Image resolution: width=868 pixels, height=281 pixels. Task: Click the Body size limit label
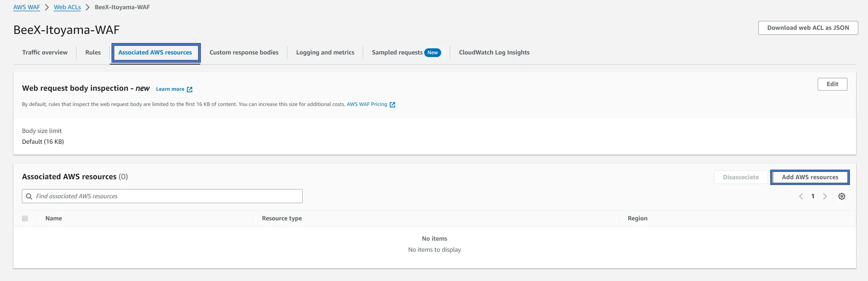coord(42,131)
